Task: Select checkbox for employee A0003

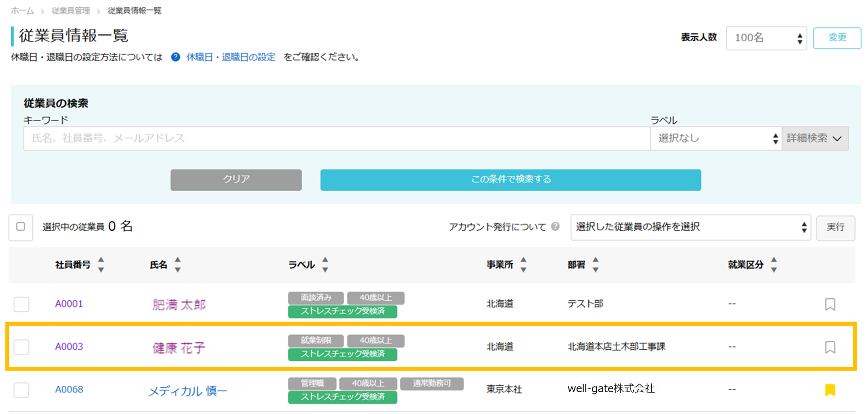Action: tap(21, 347)
